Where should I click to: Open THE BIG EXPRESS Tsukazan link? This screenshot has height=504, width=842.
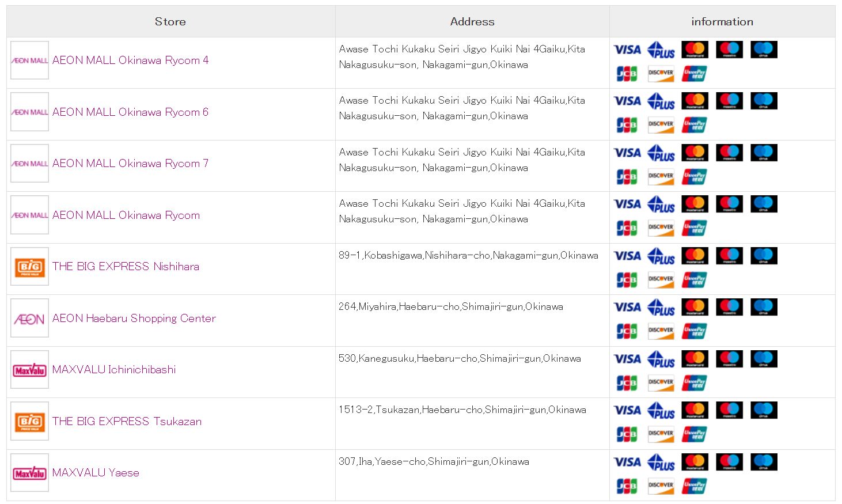pyautogui.click(x=127, y=421)
